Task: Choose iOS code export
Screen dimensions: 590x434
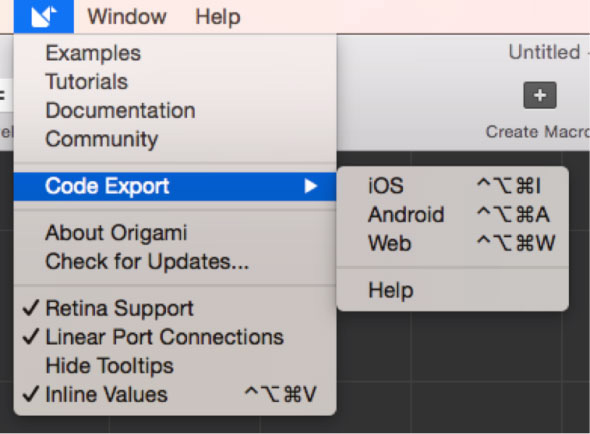Action: [453, 186]
